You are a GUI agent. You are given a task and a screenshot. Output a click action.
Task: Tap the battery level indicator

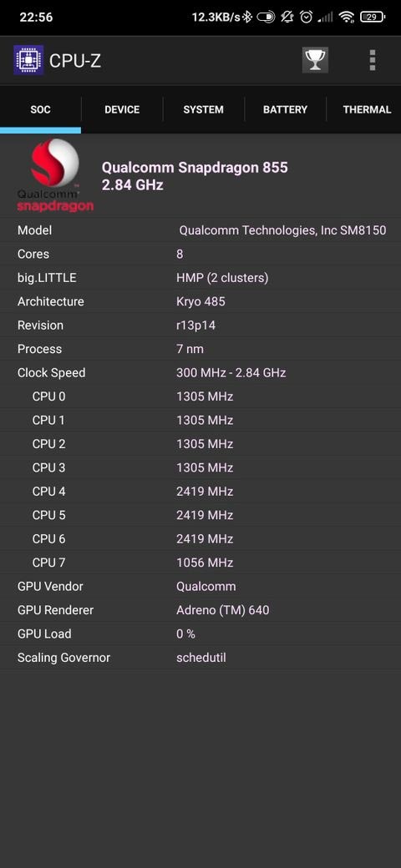tap(373, 18)
